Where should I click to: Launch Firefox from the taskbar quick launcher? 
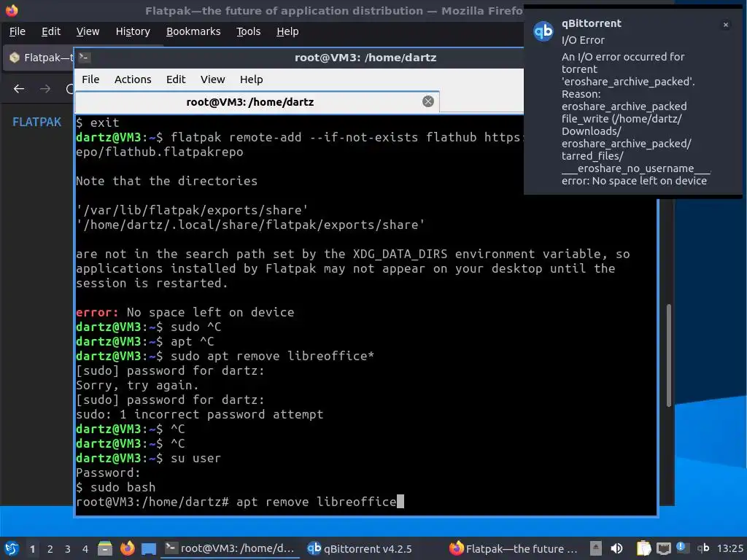coord(127,548)
